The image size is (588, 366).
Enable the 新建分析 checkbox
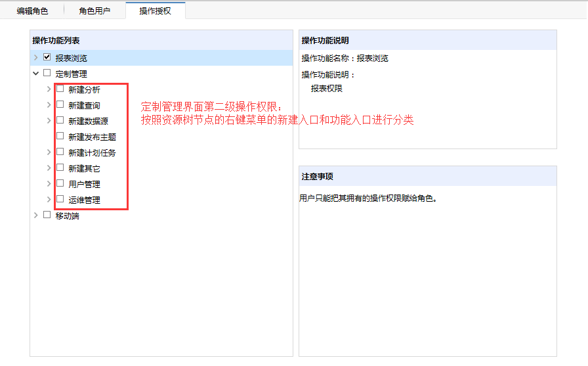(x=60, y=89)
